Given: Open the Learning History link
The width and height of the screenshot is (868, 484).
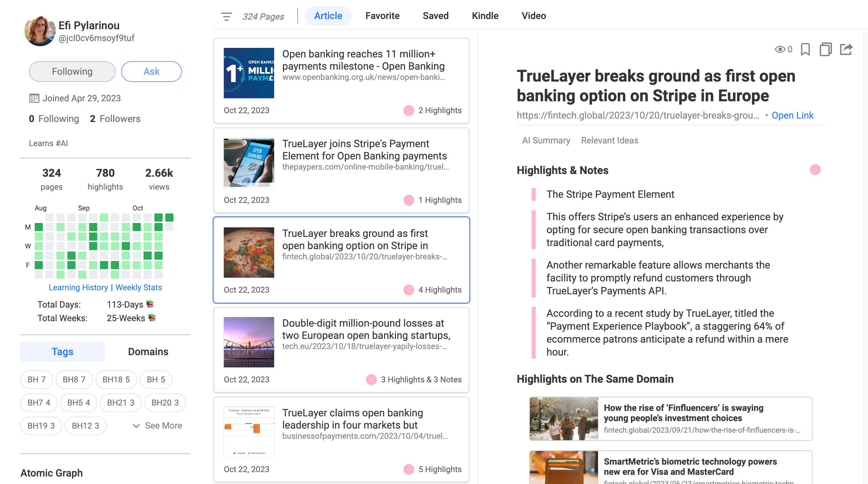Looking at the screenshot, I should click(78, 287).
